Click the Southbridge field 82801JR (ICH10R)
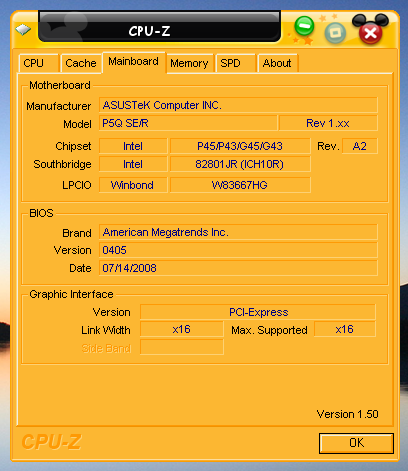 [x=240, y=164]
